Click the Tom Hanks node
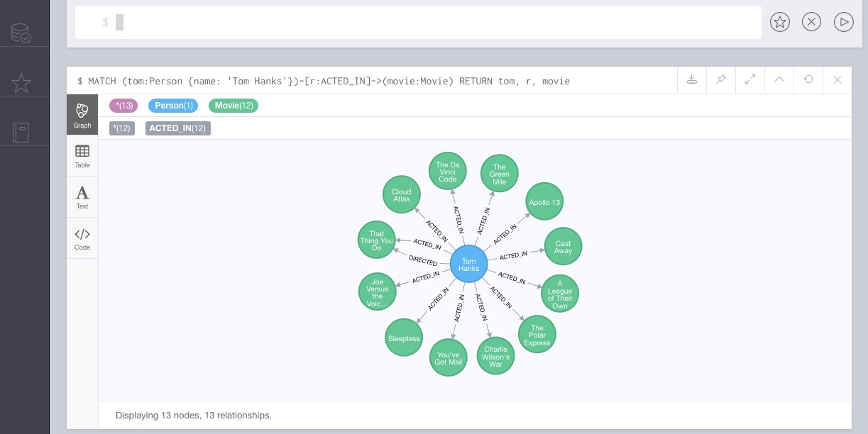The image size is (868, 434). [468, 265]
